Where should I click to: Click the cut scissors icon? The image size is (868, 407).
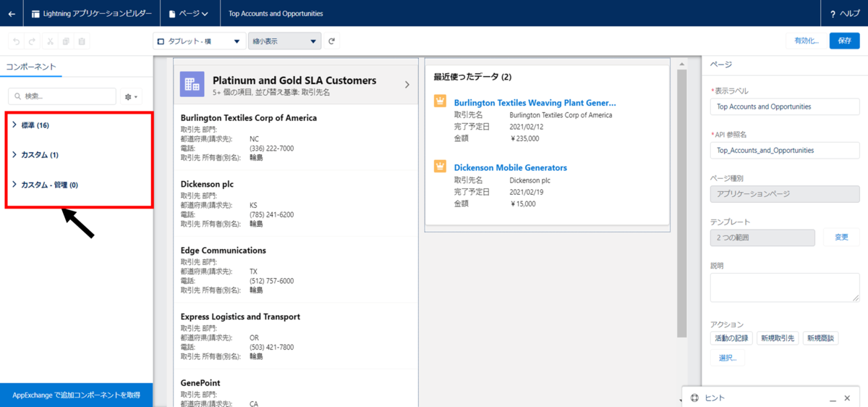49,41
